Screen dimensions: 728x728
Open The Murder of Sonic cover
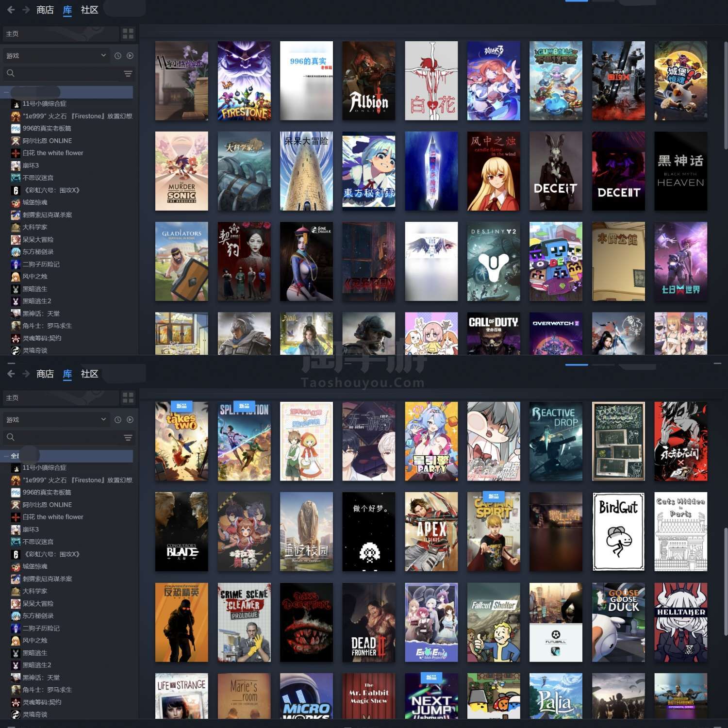point(182,171)
